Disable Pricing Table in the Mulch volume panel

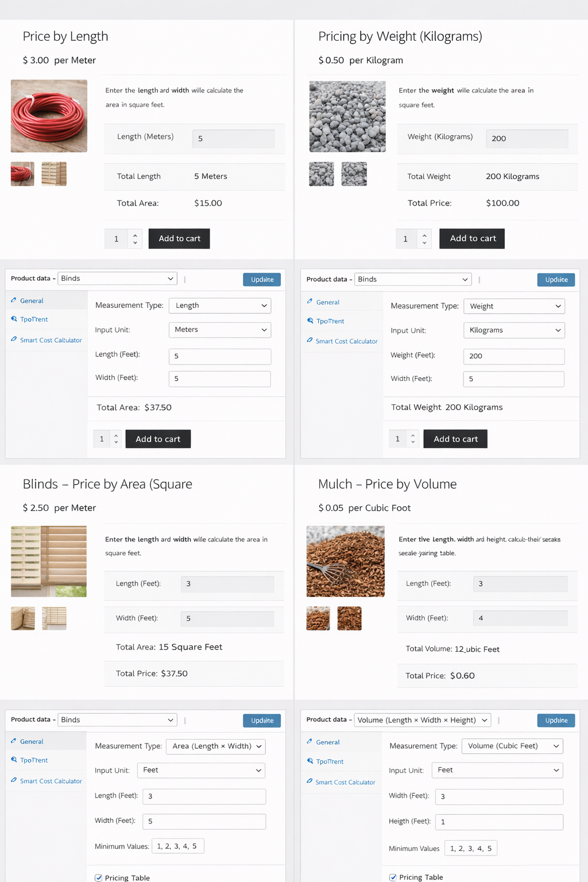click(393, 877)
